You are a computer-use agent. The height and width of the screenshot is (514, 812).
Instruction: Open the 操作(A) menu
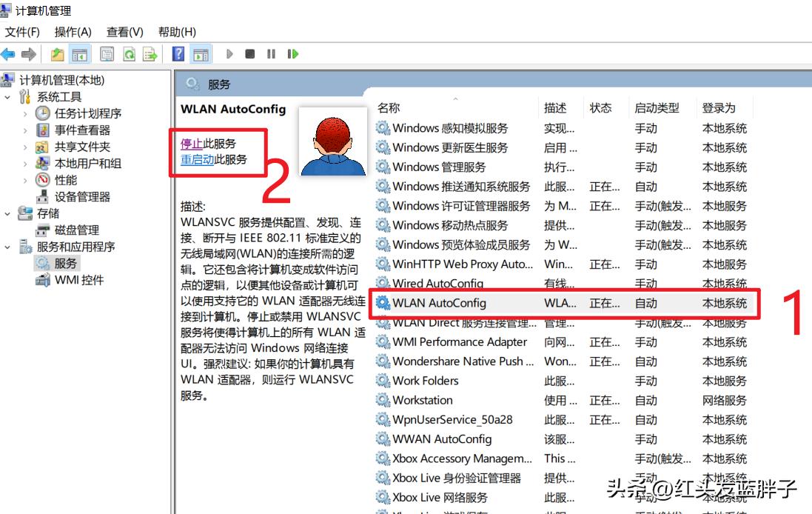coord(72,32)
